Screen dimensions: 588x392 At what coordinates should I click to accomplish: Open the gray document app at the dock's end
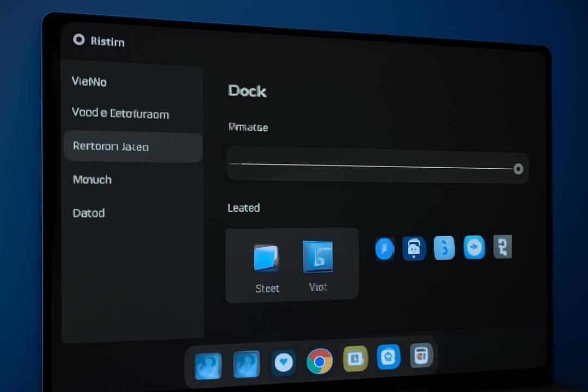[x=421, y=355]
